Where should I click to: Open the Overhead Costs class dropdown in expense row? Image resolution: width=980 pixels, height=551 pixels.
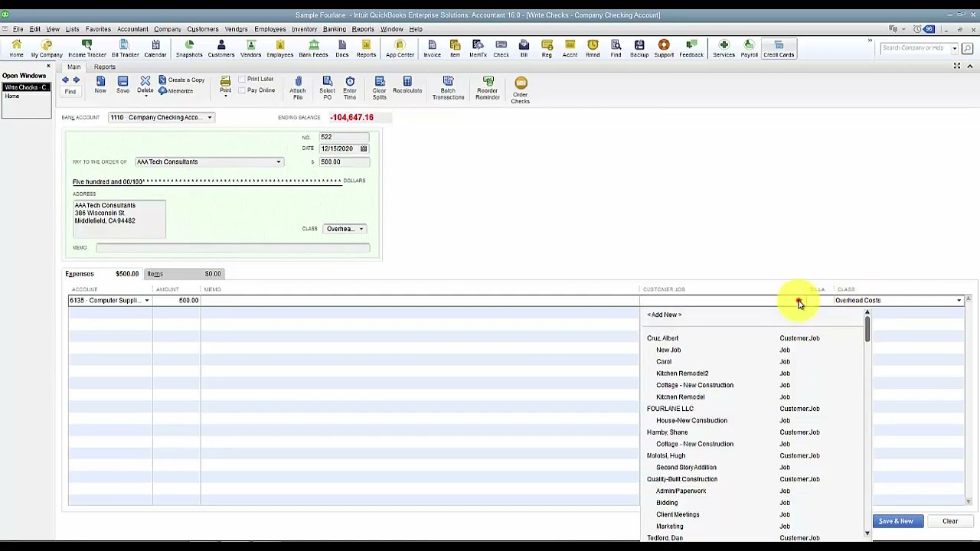click(959, 301)
